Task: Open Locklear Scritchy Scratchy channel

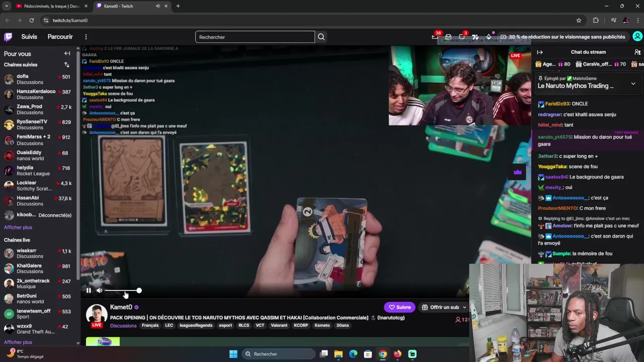Action: point(38,186)
